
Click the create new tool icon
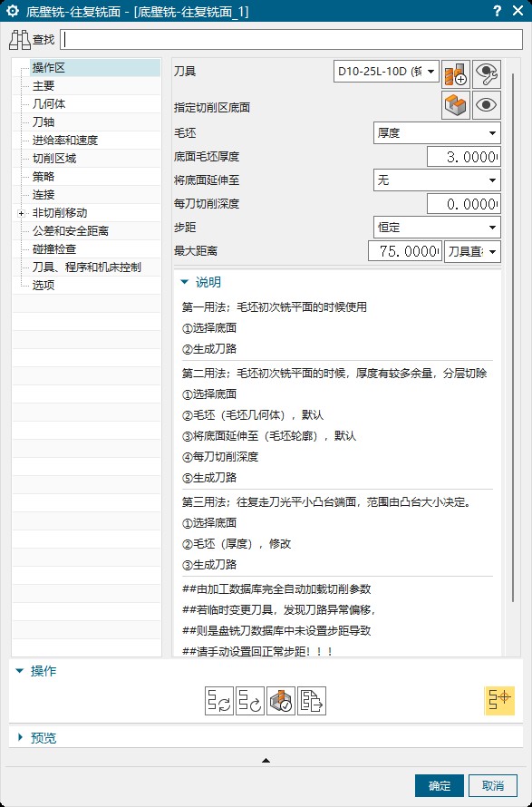pos(455,74)
